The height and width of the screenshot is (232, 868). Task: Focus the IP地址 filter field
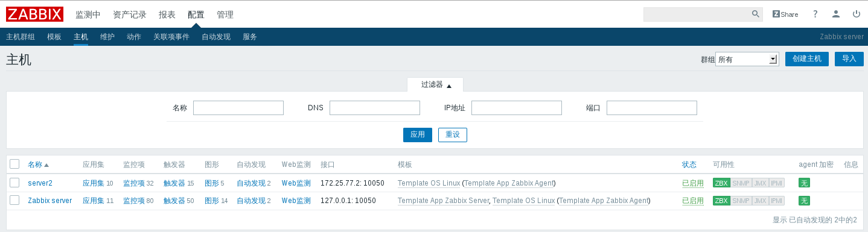(517, 108)
